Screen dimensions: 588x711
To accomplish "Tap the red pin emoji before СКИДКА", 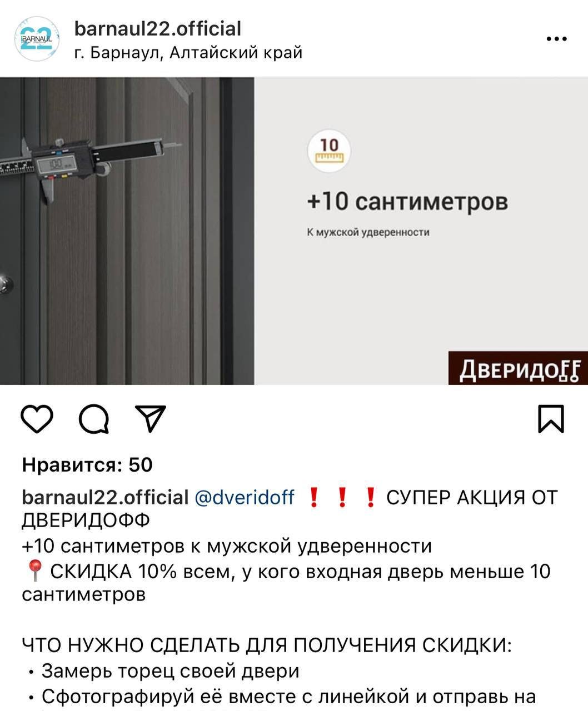I will coord(34,570).
